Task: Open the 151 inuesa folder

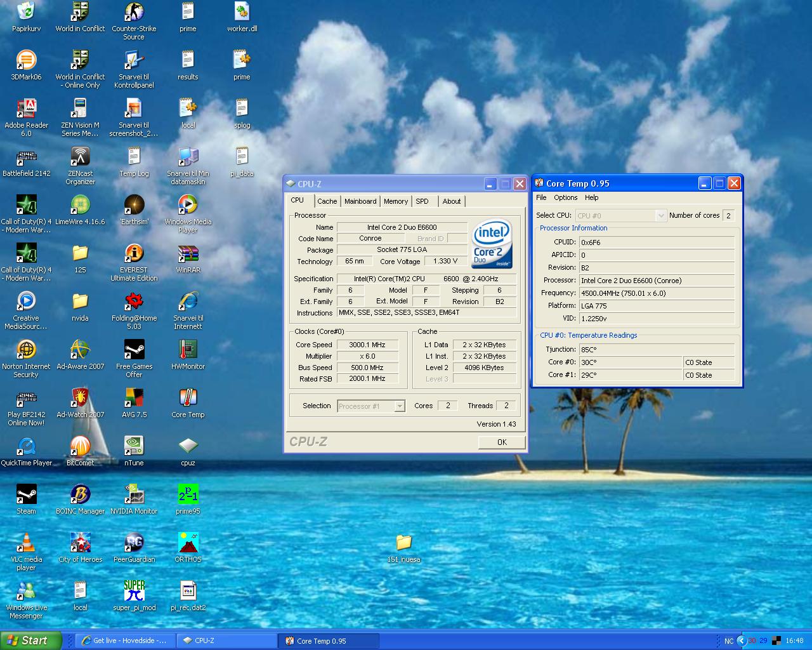Action: [403, 542]
